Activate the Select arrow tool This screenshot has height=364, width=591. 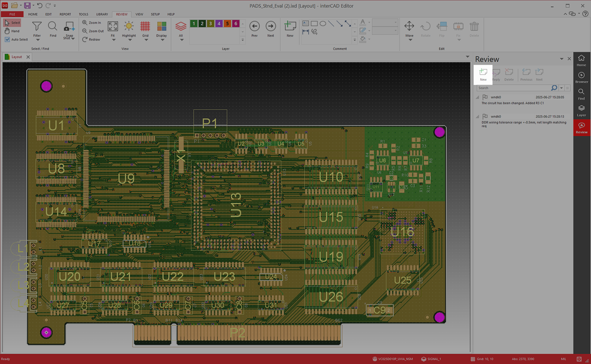[x=12, y=23]
